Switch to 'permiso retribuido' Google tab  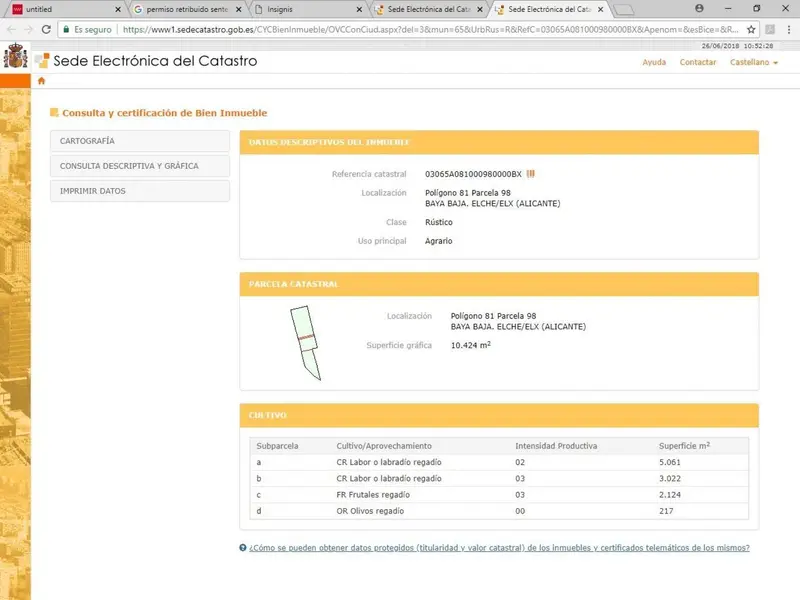pyautogui.click(x=187, y=9)
